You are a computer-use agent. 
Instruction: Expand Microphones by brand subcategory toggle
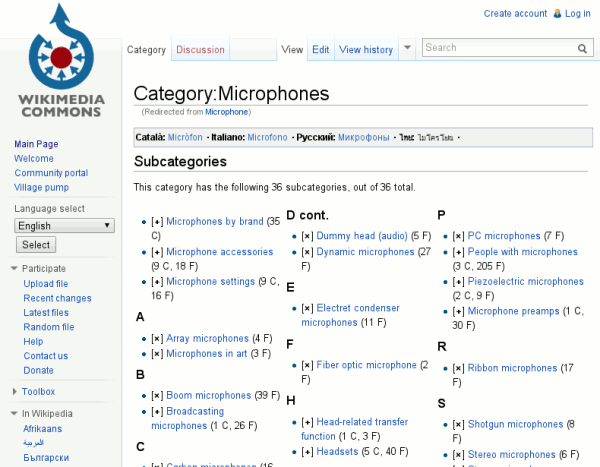point(156,222)
